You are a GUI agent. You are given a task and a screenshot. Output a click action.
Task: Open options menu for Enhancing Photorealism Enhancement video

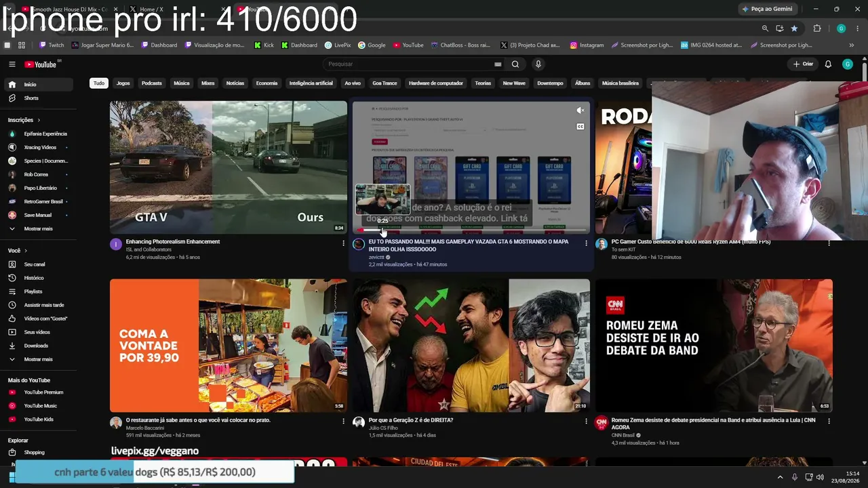[x=343, y=243]
